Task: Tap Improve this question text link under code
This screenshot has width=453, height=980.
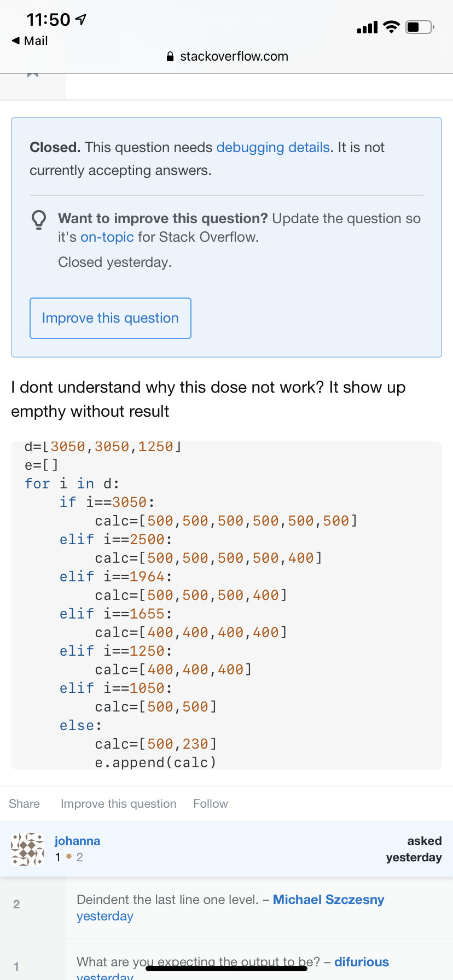Action: tap(119, 803)
